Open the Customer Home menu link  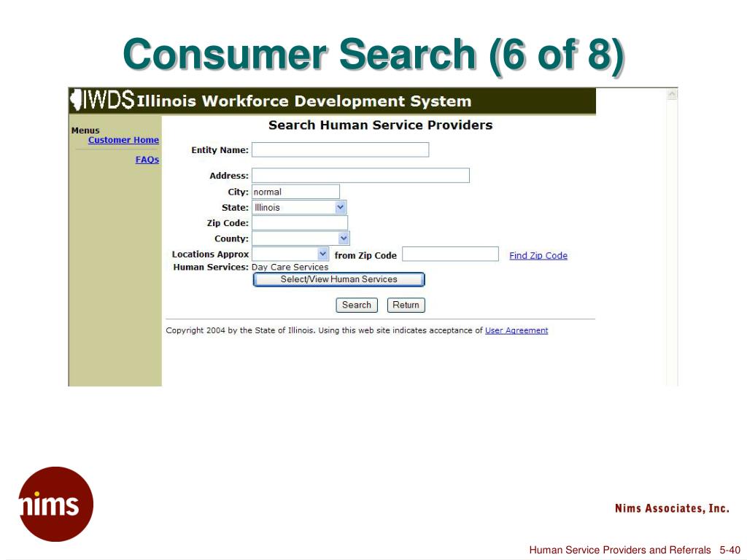pyautogui.click(x=123, y=140)
